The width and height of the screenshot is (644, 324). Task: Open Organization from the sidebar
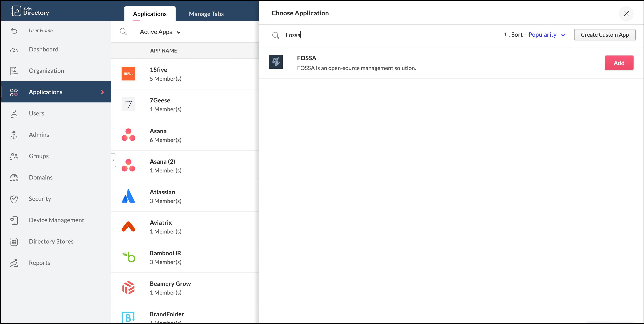point(56,71)
